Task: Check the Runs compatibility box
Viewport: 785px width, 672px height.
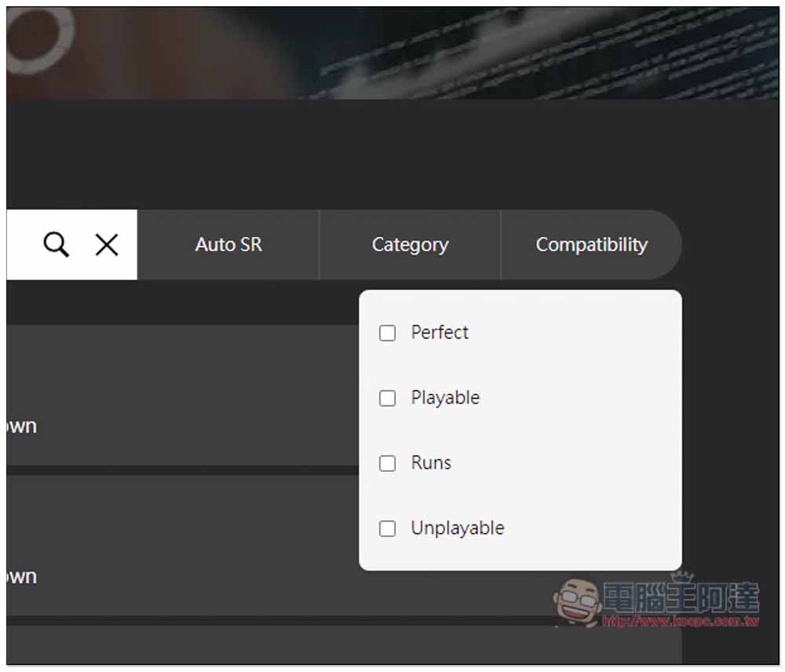Action: pos(387,463)
